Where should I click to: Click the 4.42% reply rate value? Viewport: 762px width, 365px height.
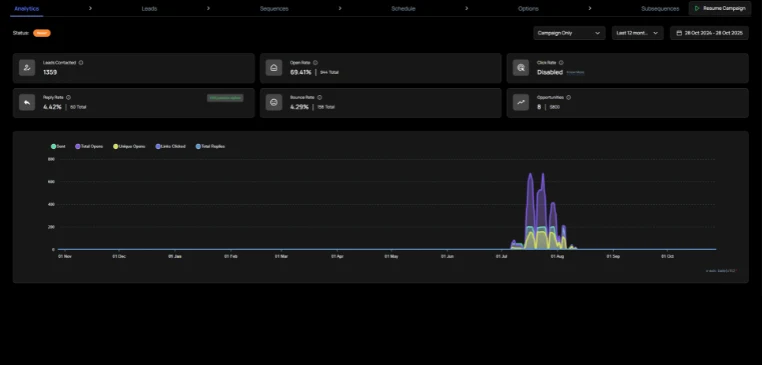tap(52, 107)
